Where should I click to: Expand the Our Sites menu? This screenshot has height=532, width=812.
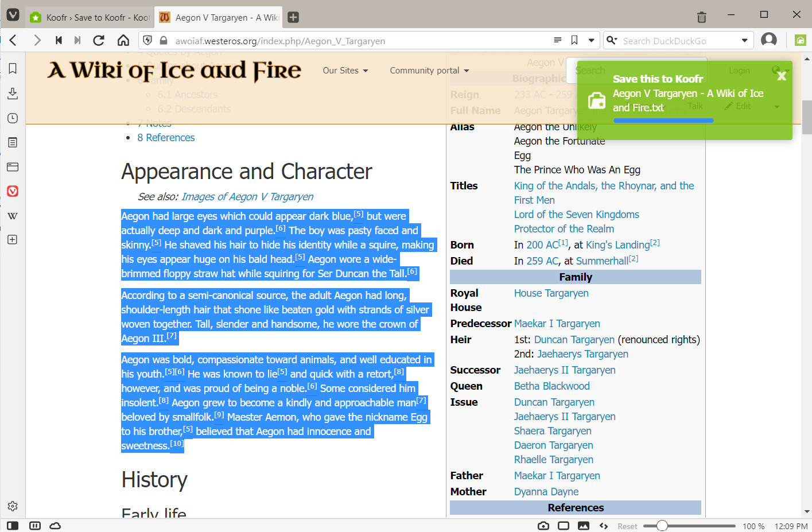pyautogui.click(x=345, y=71)
